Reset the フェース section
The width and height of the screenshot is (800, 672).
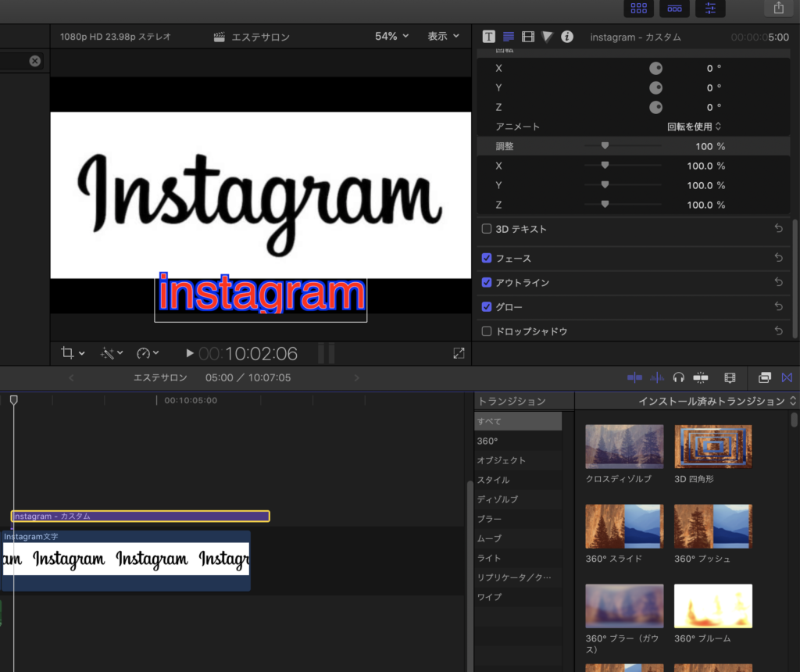tap(779, 258)
